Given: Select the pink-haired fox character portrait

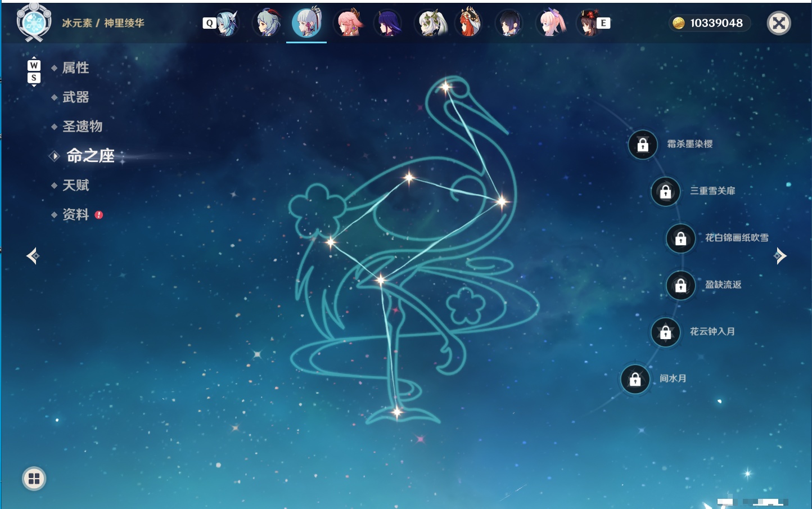Looking at the screenshot, I should tap(349, 23).
